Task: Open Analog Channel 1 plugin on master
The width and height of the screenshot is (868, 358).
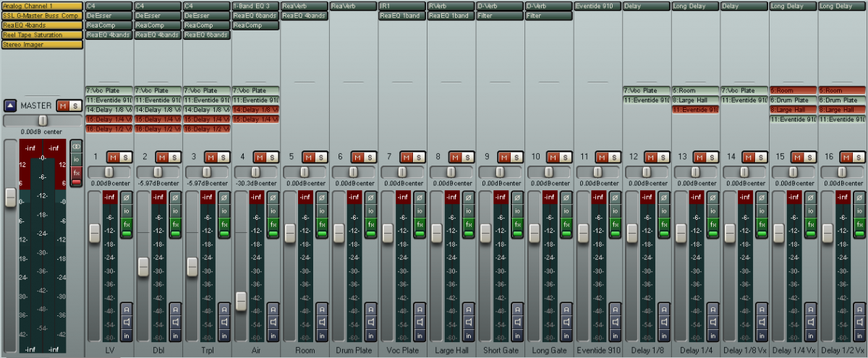Action: (x=42, y=6)
